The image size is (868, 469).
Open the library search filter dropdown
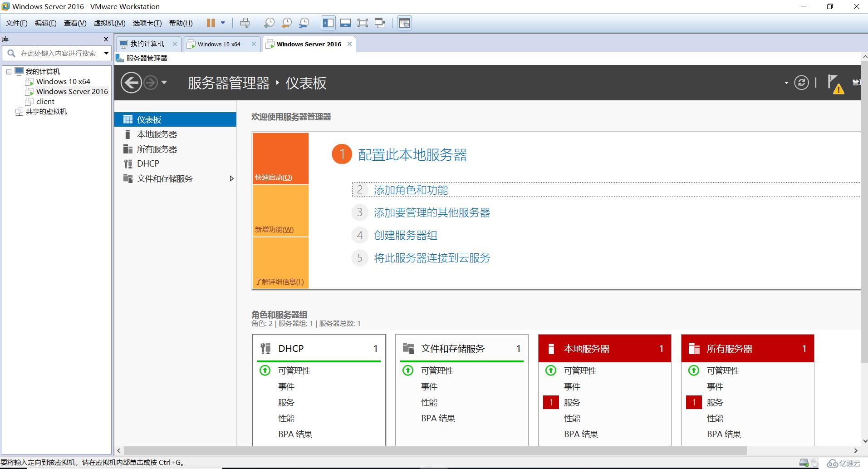(106, 53)
